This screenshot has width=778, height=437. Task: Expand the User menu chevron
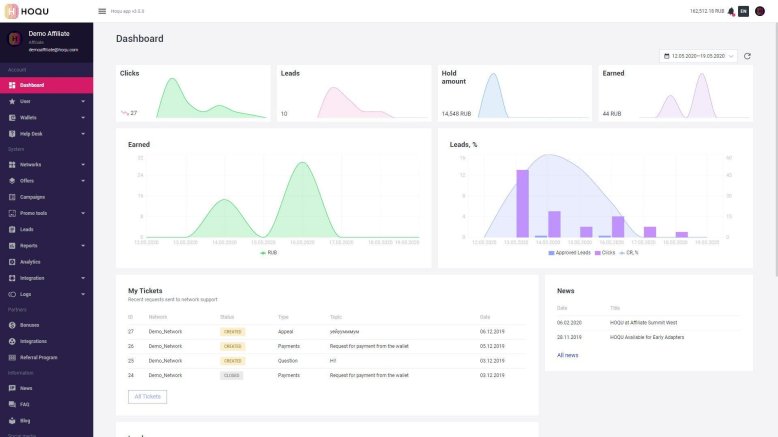(83, 101)
